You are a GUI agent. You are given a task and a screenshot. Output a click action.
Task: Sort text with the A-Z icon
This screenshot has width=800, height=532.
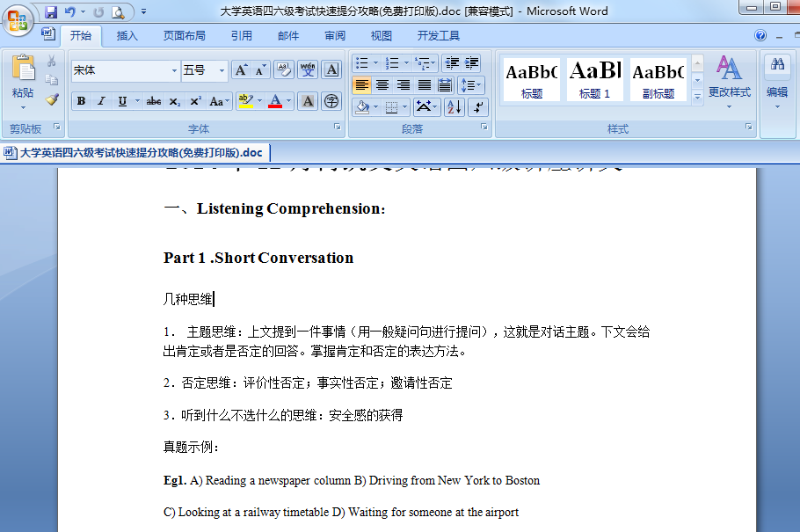(x=455, y=106)
